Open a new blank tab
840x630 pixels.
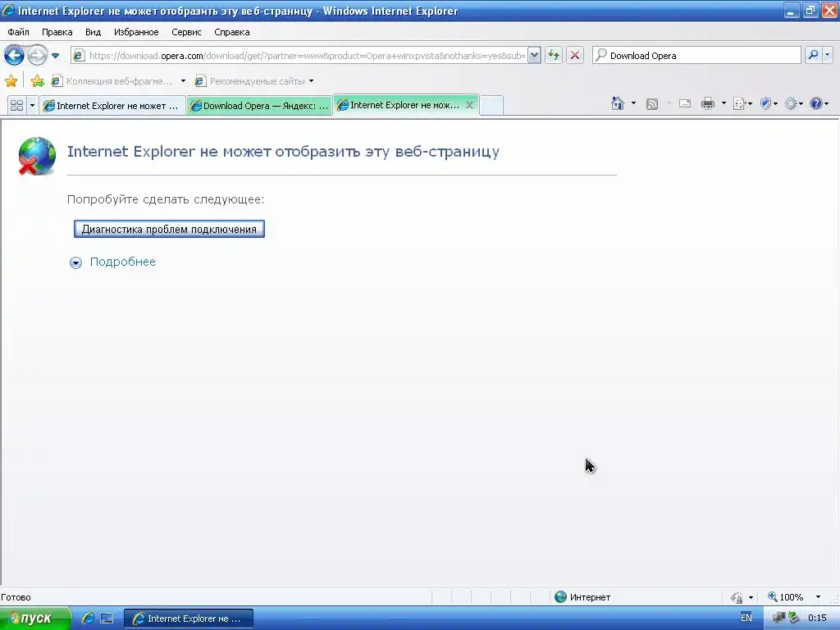[x=491, y=105]
